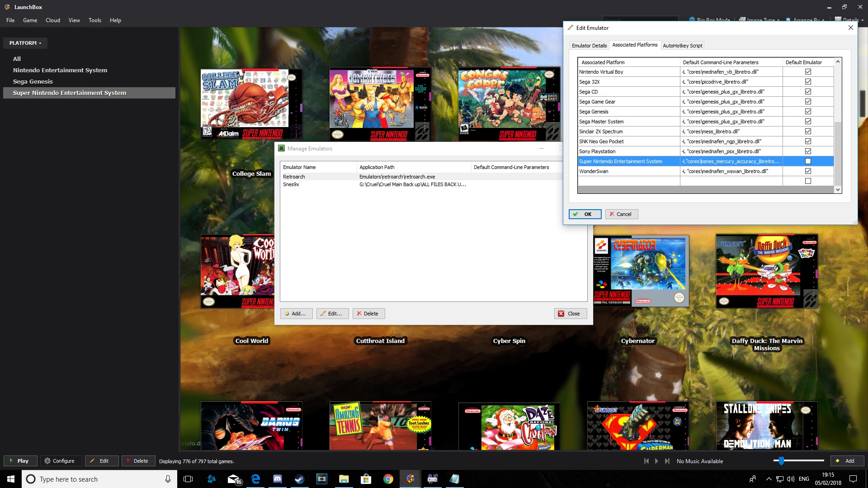Expand the PLATFORM dropdown in sidebar
The height and width of the screenshot is (488, 868).
click(x=25, y=43)
